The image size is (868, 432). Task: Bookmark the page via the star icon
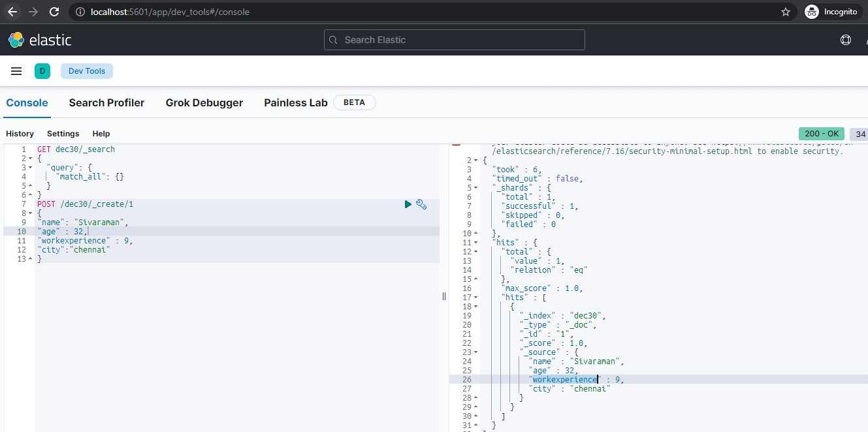point(786,11)
